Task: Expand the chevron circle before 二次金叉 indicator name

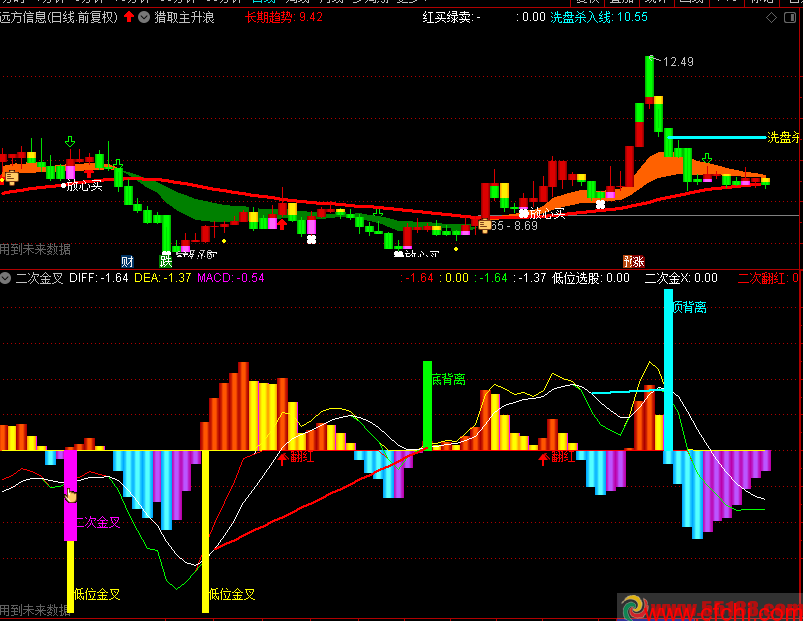Action: (x=6, y=278)
